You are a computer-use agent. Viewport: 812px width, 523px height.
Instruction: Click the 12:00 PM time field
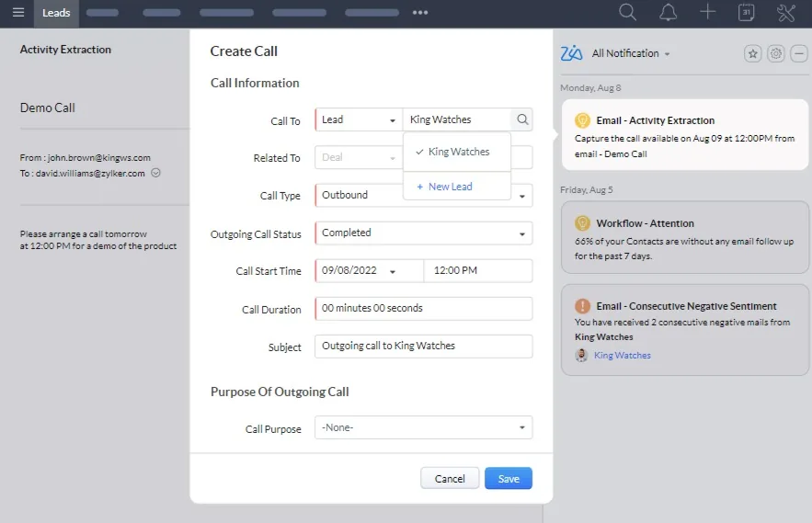click(478, 271)
